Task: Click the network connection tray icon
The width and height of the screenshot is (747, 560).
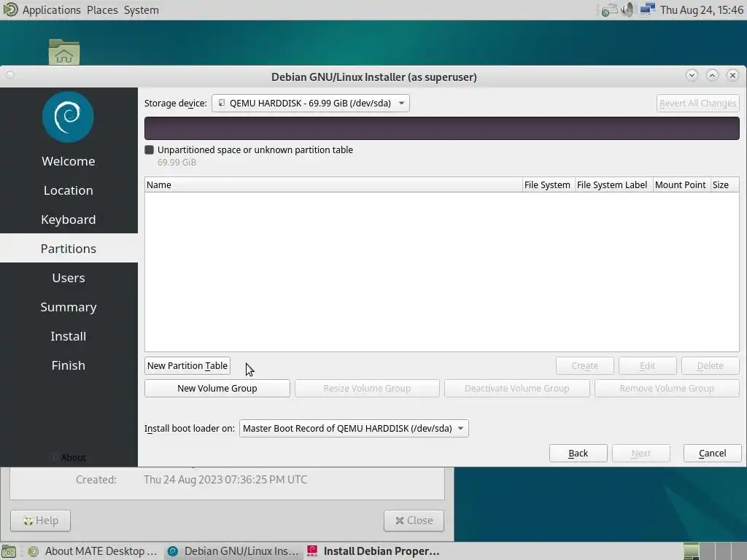Action: click(x=647, y=9)
